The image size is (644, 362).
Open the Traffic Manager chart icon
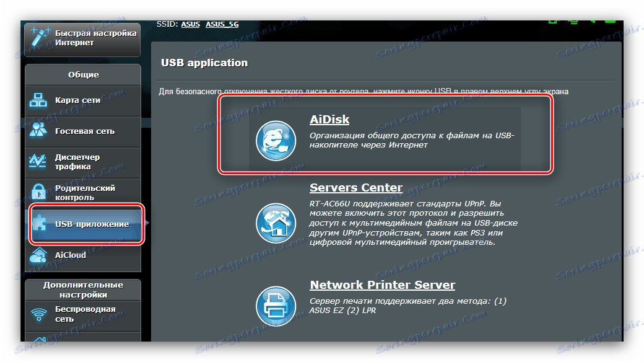point(38,162)
